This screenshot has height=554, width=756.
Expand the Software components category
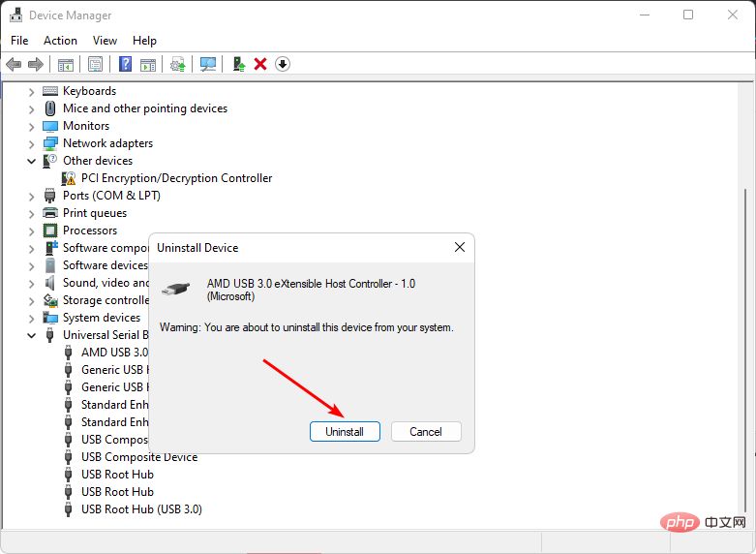point(31,249)
